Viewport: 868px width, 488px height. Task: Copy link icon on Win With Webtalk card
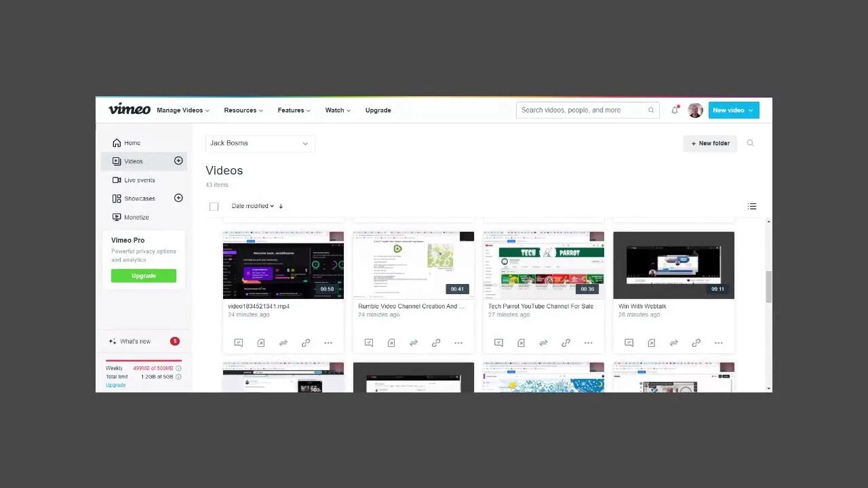(x=696, y=343)
